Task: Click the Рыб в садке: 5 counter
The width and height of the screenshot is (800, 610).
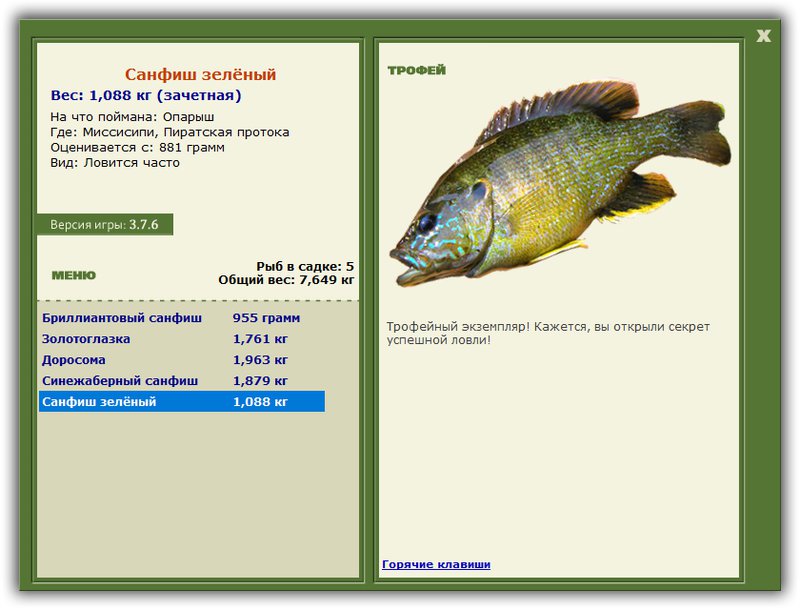Action: (x=305, y=267)
